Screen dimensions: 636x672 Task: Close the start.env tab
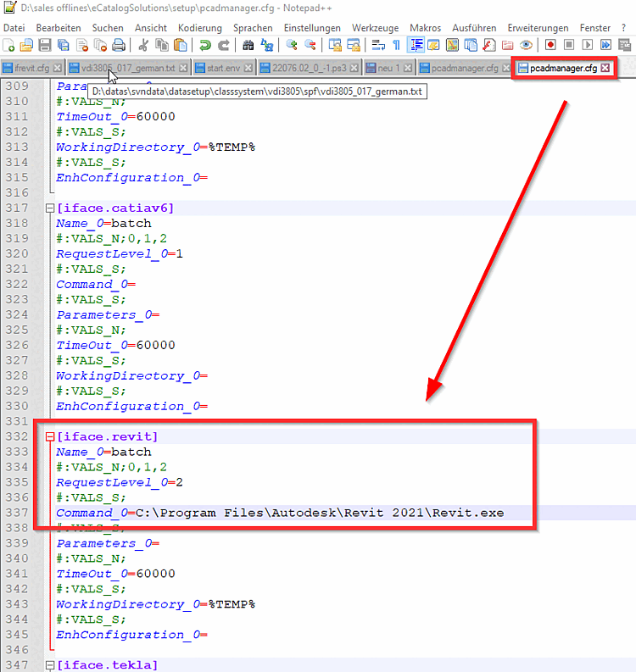click(x=248, y=68)
